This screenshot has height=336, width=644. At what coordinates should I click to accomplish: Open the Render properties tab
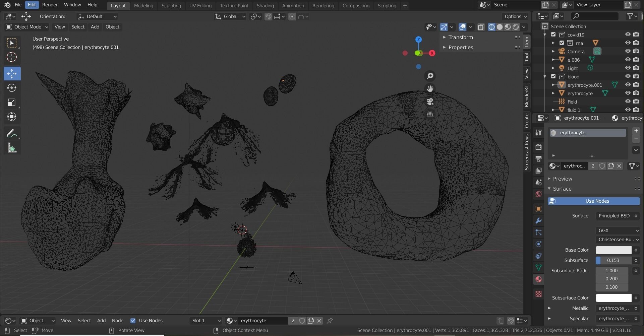click(538, 147)
